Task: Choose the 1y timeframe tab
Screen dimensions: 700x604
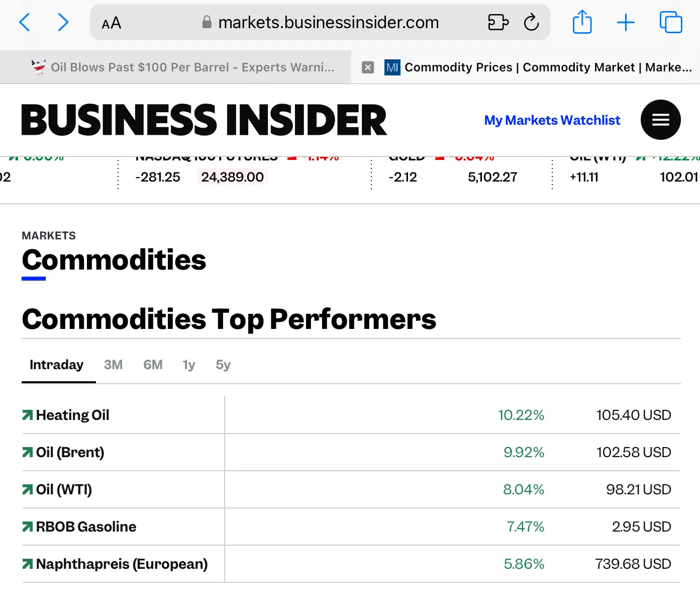Action: (188, 365)
